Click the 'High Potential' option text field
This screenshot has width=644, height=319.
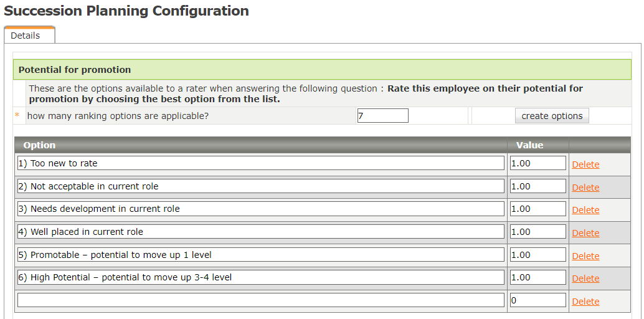coord(260,277)
